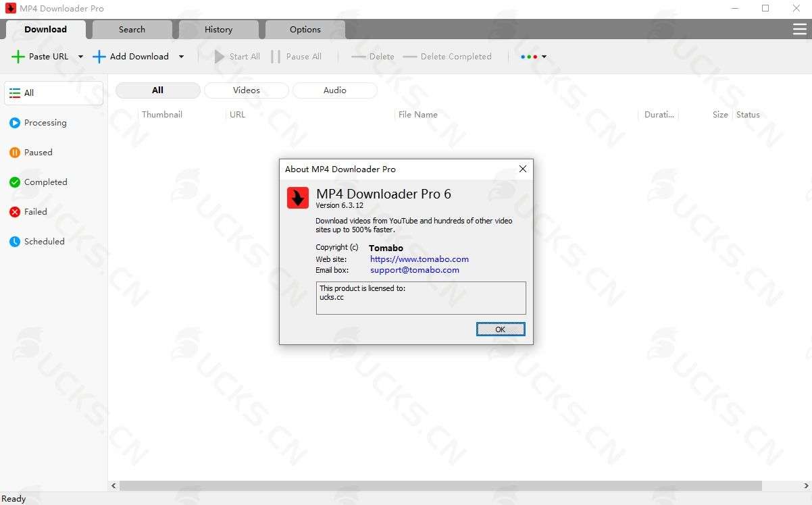This screenshot has height=505, width=812.
Task: Minimize the MP4 Downloader Pro window
Action: [735, 9]
